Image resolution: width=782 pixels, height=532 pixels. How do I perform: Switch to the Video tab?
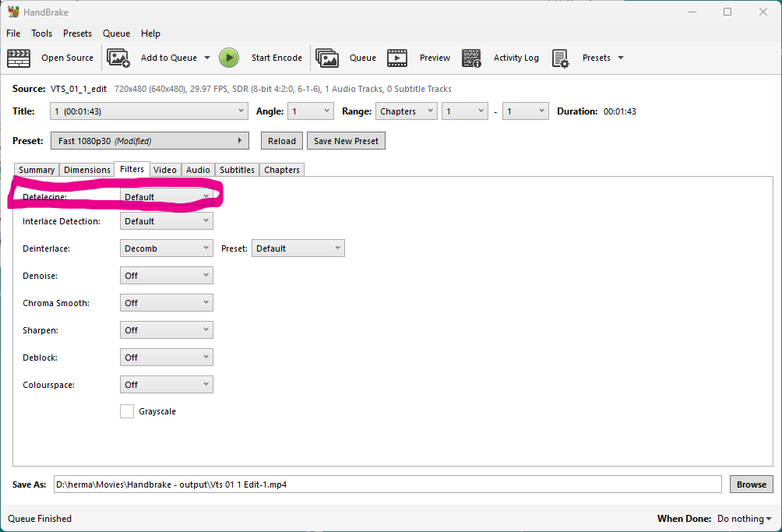coord(165,170)
